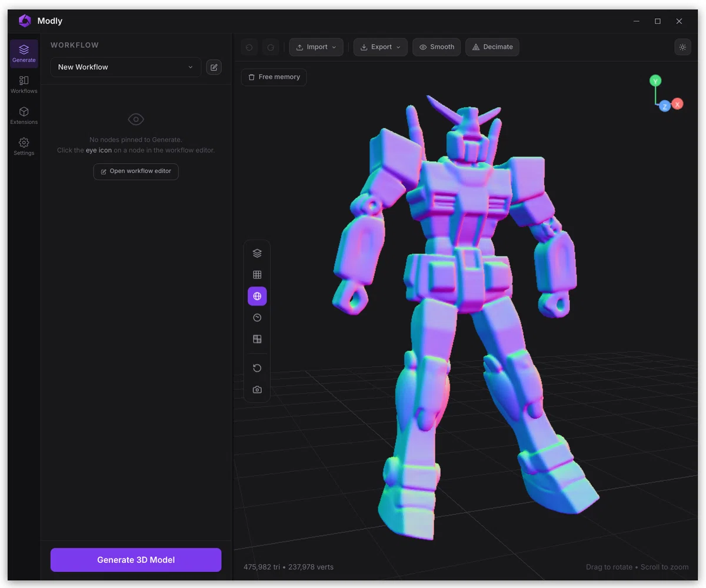Click the Modly logo icon

[x=25, y=21]
